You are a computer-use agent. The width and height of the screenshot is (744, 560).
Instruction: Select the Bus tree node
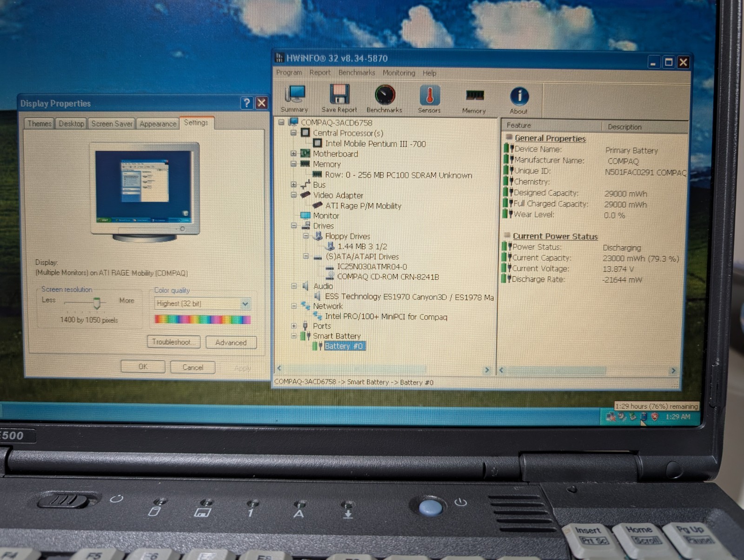tap(319, 185)
